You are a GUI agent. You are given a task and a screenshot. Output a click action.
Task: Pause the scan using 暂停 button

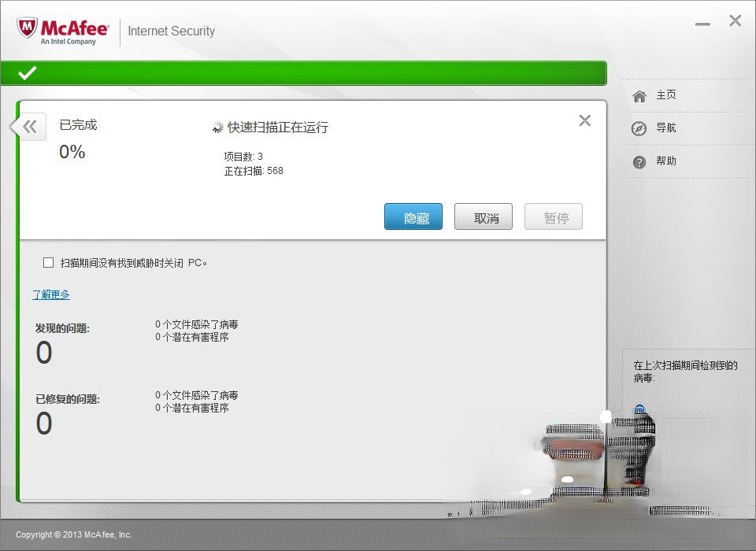click(553, 216)
